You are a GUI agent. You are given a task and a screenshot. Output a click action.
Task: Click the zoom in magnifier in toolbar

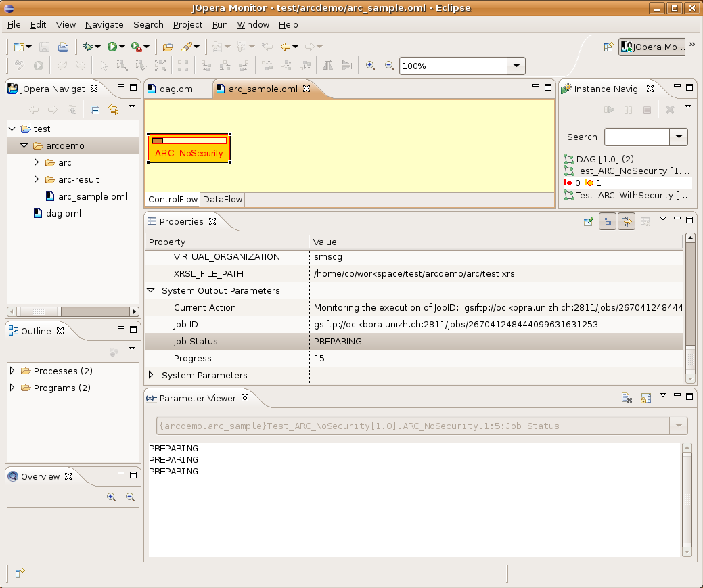[x=370, y=66]
